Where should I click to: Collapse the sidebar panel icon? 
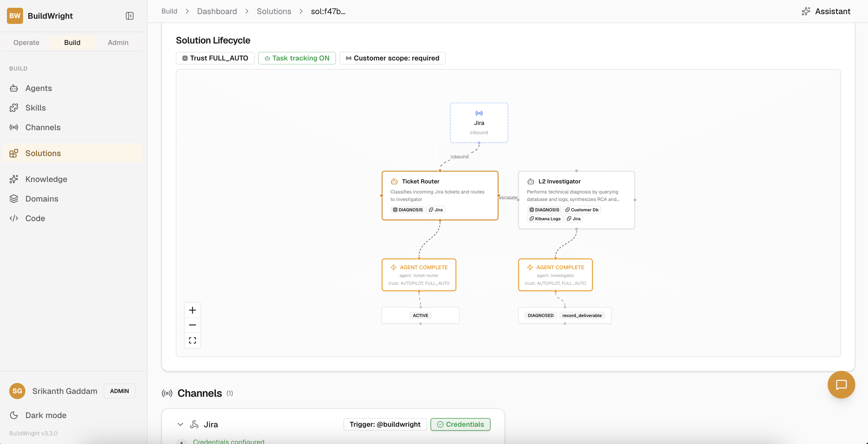pos(130,16)
